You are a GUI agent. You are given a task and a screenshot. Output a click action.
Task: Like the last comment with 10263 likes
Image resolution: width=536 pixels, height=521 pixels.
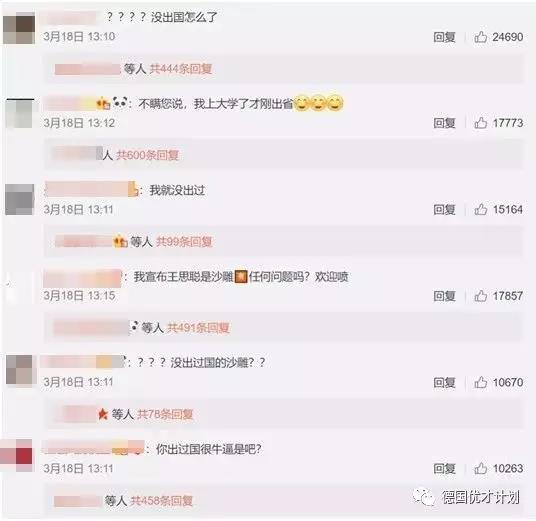(480, 468)
